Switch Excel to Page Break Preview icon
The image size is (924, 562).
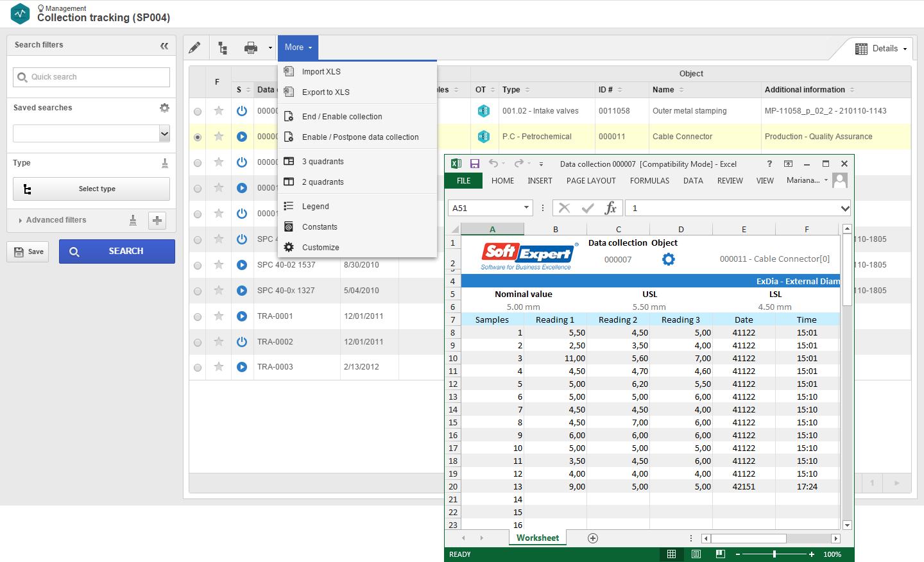coord(721,554)
